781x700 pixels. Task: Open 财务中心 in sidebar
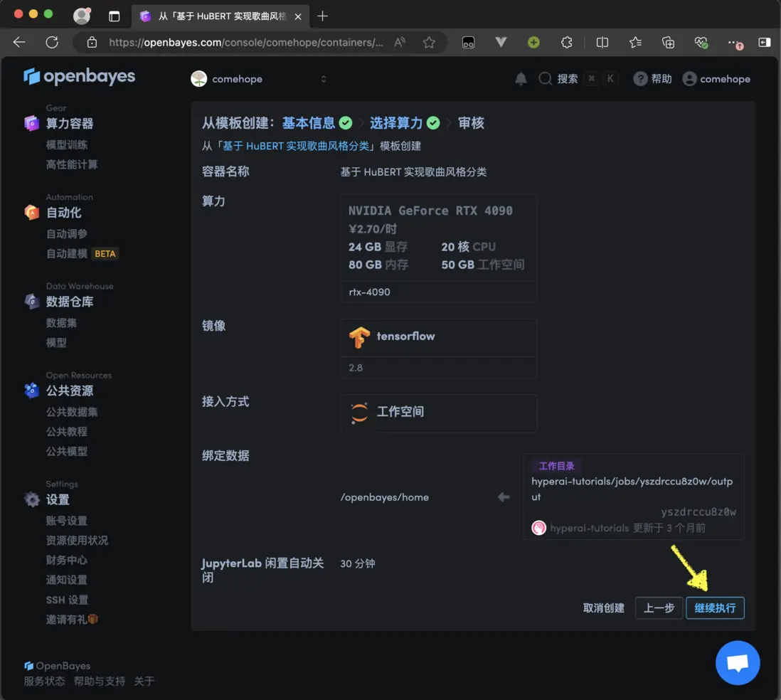pos(67,560)
